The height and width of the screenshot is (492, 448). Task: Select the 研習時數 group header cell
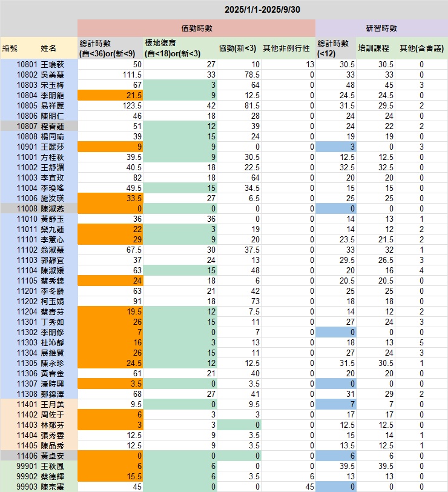point(381,28)
